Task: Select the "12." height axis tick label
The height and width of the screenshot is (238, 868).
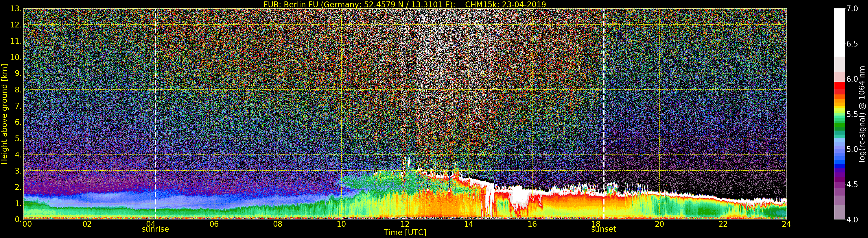Action: 16,25
